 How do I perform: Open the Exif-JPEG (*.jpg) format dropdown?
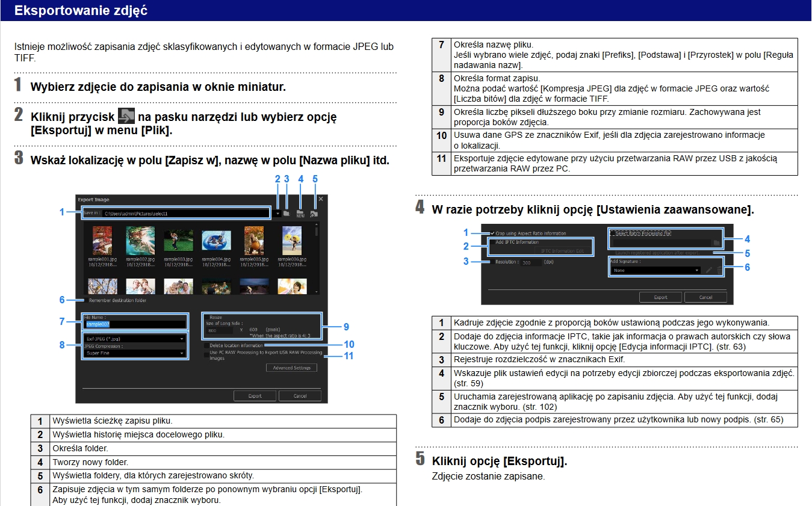(x=135, y=338)
